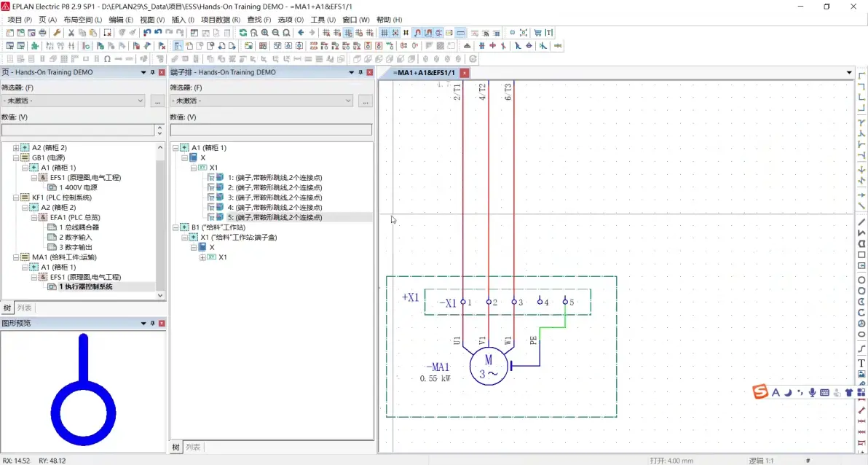The width and height of the screenshot is (868, 465).
Task: Open the document tab list dropdown arrow
Action: [x=849, y=73]
